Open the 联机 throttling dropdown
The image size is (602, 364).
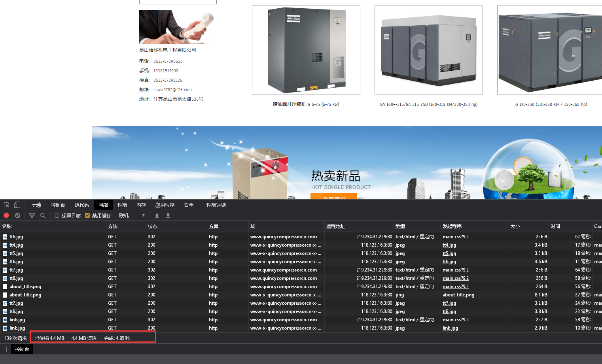click(132, 215)
